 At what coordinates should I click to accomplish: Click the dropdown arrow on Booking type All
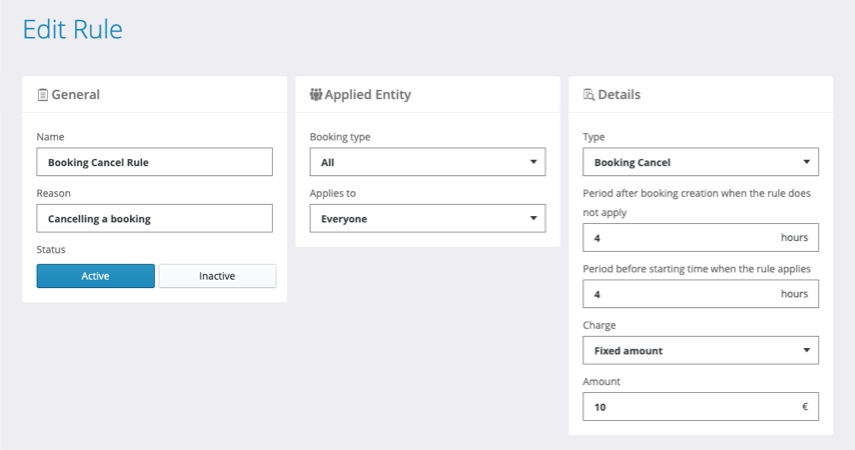click(533, 162)
